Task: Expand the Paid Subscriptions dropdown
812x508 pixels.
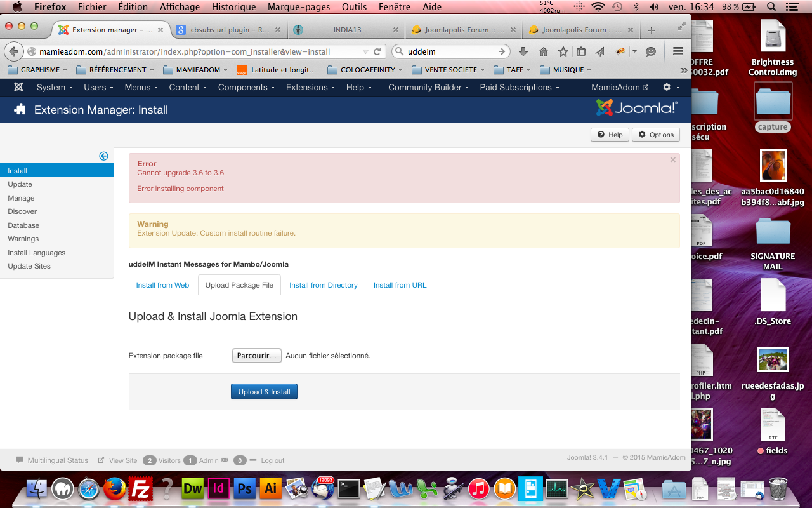Action: (520, 87)
